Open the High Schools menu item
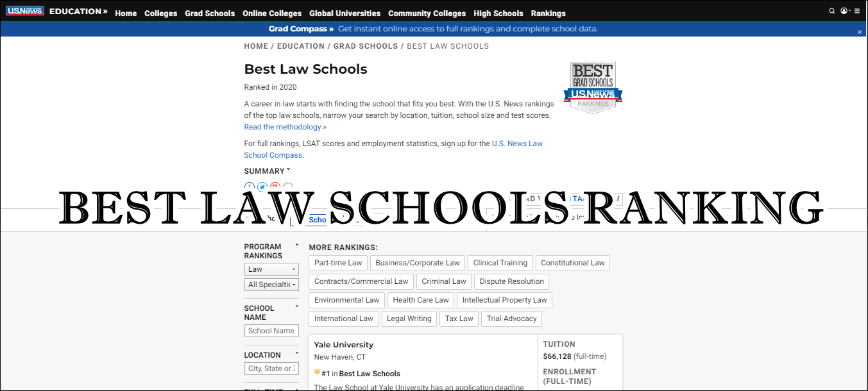This screenshot has height=391, width=868. point(498,13)
